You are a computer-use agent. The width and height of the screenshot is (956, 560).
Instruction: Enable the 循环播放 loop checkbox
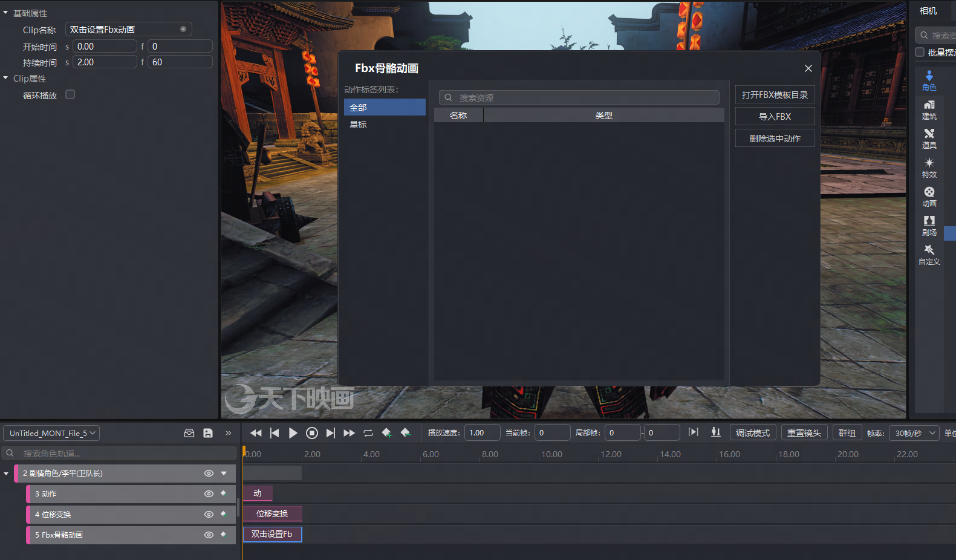click(70, 94)
